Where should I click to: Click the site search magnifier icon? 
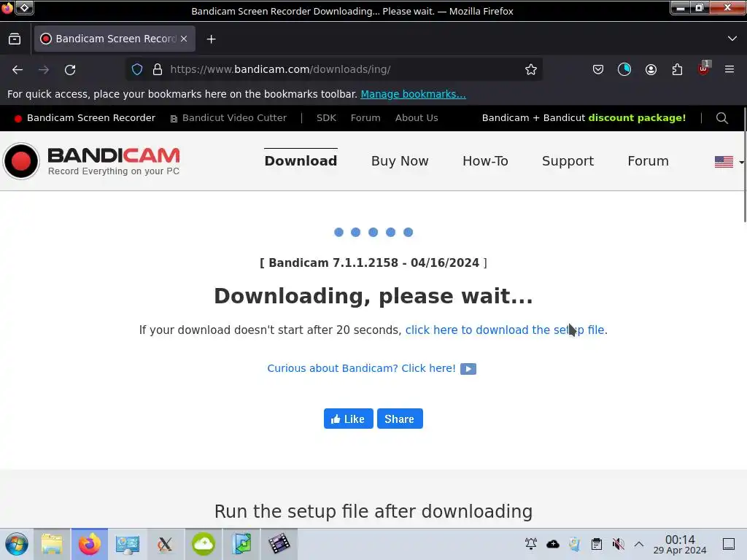click(x=721, y=118)
